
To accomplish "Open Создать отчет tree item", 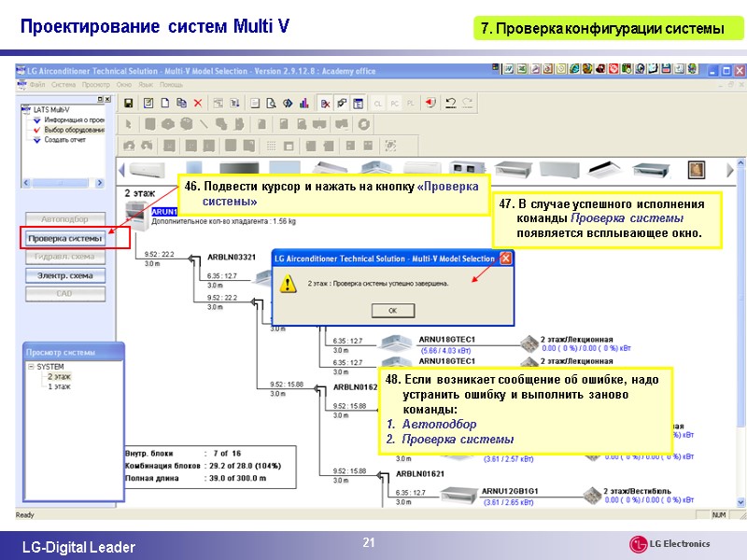I will [x=64, y=140].
